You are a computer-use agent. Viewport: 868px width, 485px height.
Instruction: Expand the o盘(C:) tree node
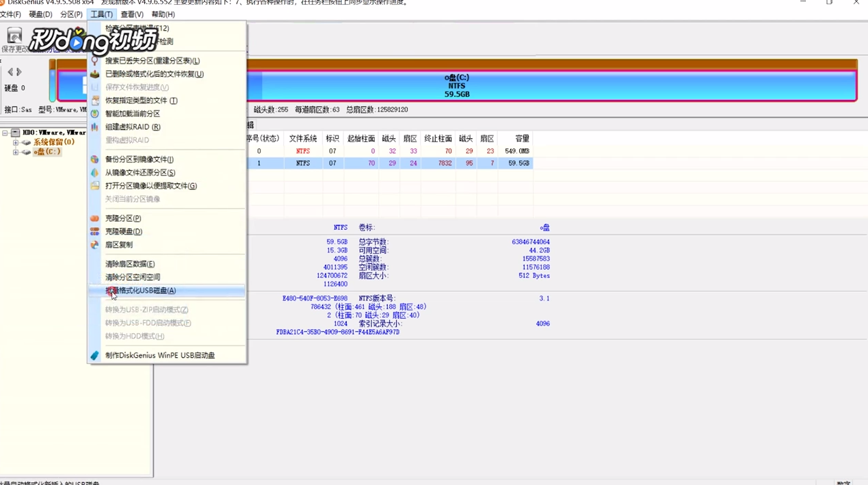click(15, 152)
